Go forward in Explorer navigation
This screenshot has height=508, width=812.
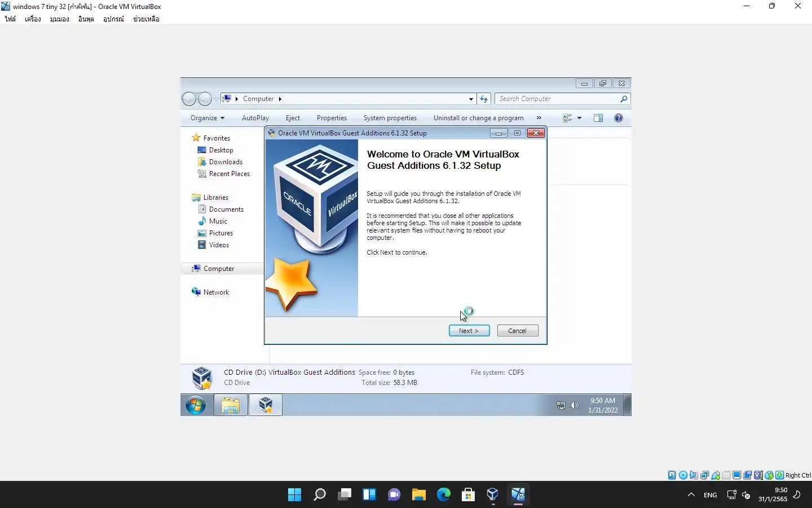(x=205, y=99)
